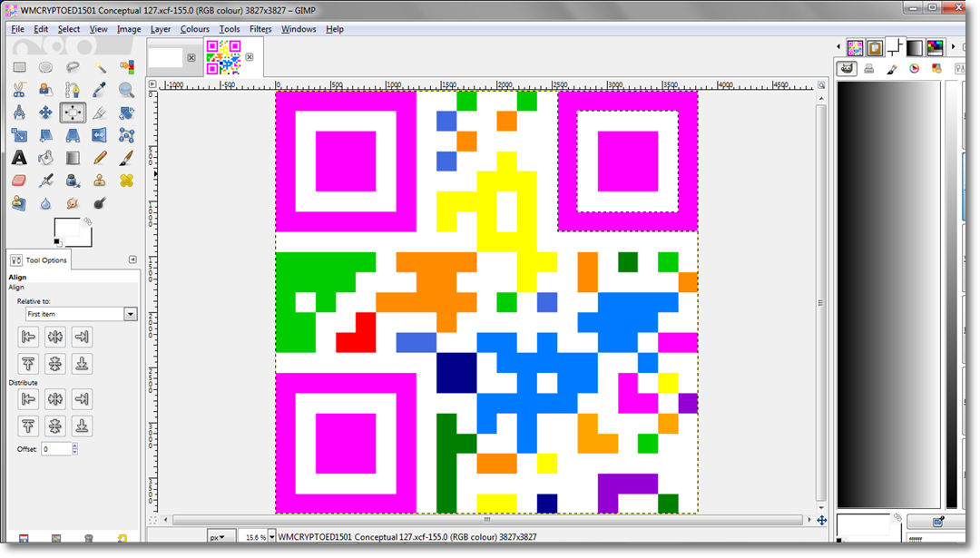Pick the Cage Transform tool
Viewport: 980px width, 558px height.
pos(126,135)
